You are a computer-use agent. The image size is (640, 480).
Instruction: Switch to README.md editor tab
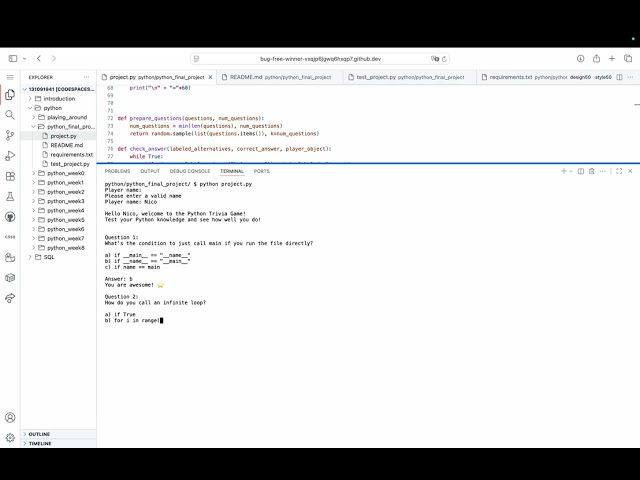pos(280,77)
